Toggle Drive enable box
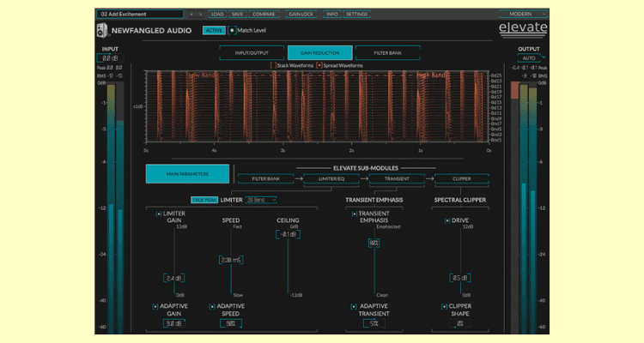Screen dimensions: 644x343 [x=447, y=220]
